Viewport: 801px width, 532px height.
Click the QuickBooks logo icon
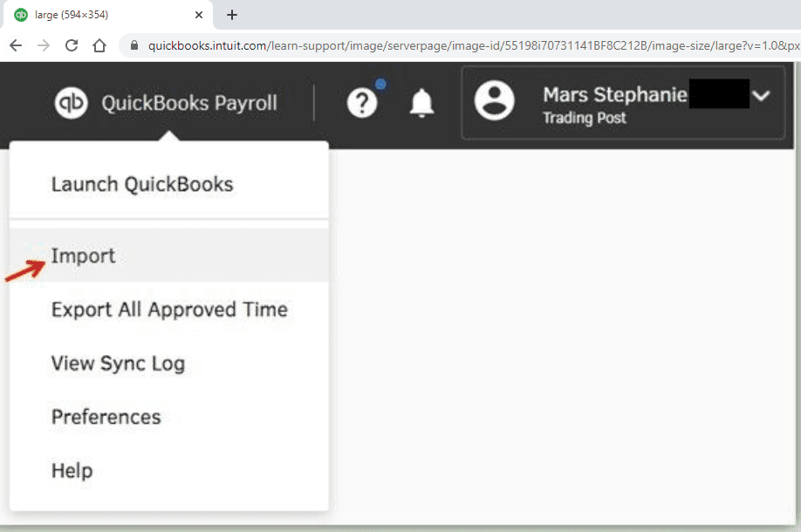(70, 103)
